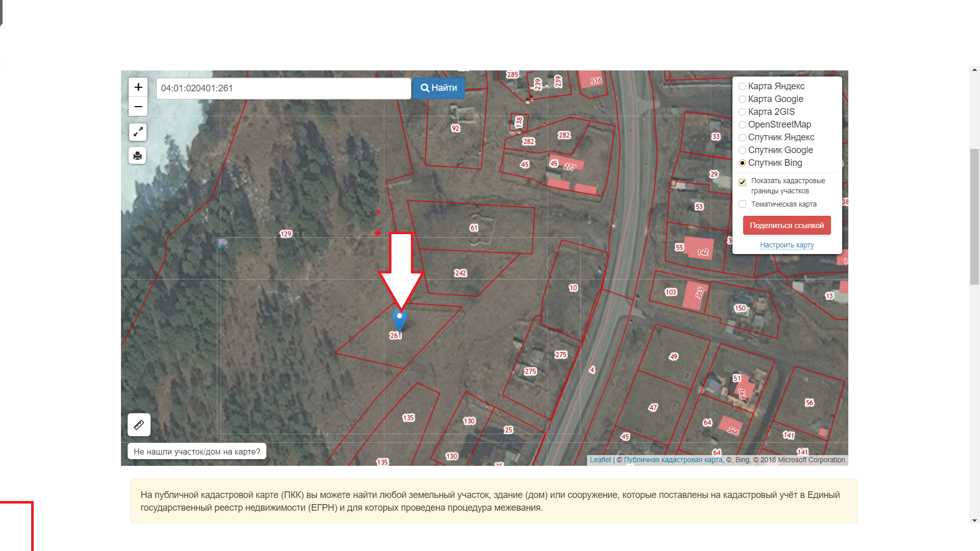Toggle fullscreen map view
This screenshot has height=551, width=980.
click(138, 132)
